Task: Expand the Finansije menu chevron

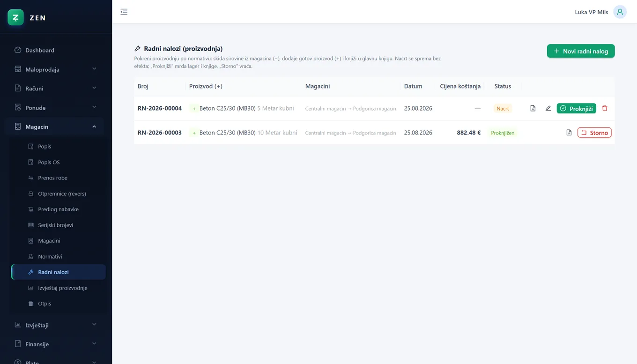Action: [94, 344]
